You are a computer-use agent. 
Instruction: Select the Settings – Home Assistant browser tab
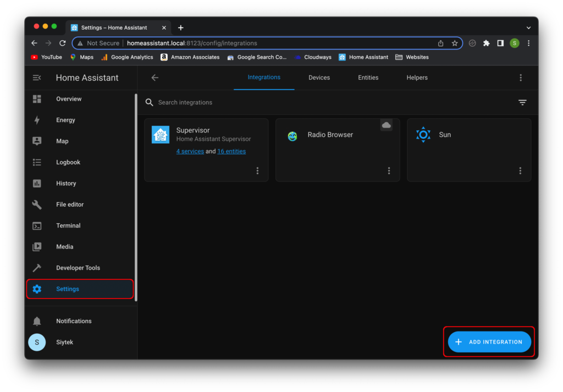(119, 27)
